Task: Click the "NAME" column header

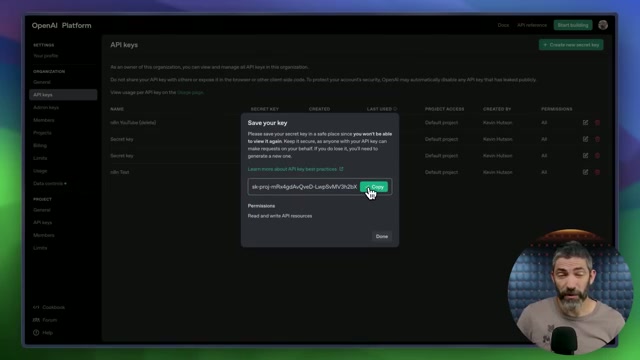Action: click(x=117, y=109)
